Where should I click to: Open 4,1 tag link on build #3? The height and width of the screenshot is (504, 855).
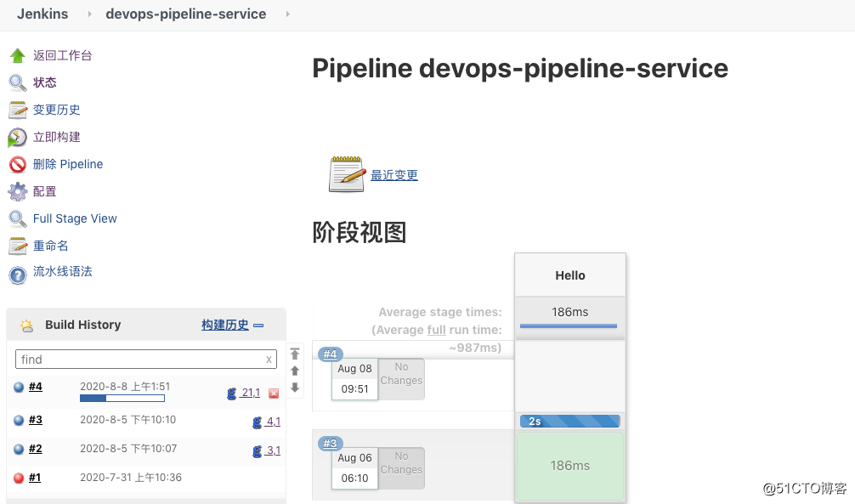coord(274,422)
